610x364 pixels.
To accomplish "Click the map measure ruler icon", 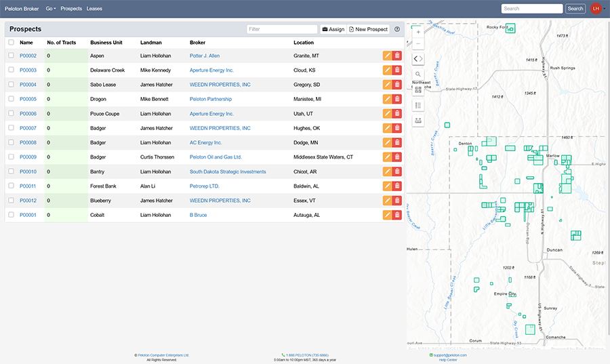I will click(x=418, y=120).
